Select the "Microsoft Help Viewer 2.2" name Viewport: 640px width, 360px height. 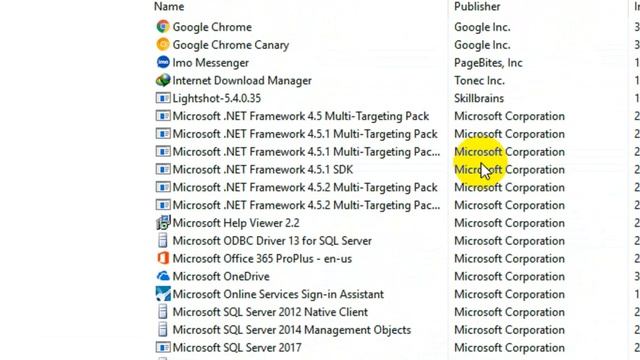pos(236,223)
